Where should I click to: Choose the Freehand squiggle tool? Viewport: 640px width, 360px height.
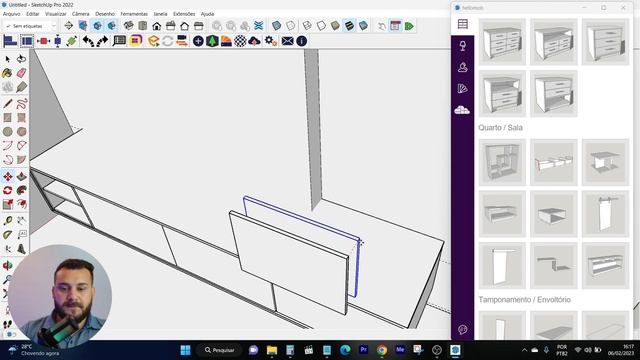pos(22,103)
